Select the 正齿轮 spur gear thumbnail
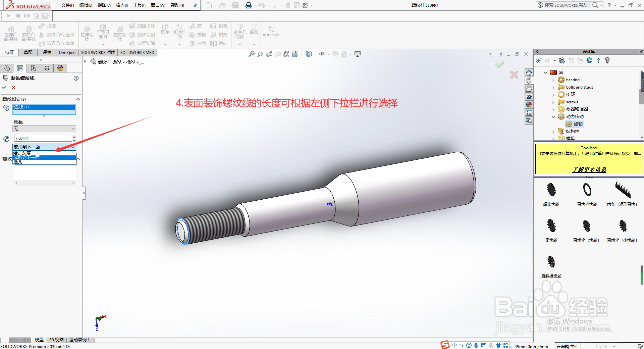 click(551, 226)
